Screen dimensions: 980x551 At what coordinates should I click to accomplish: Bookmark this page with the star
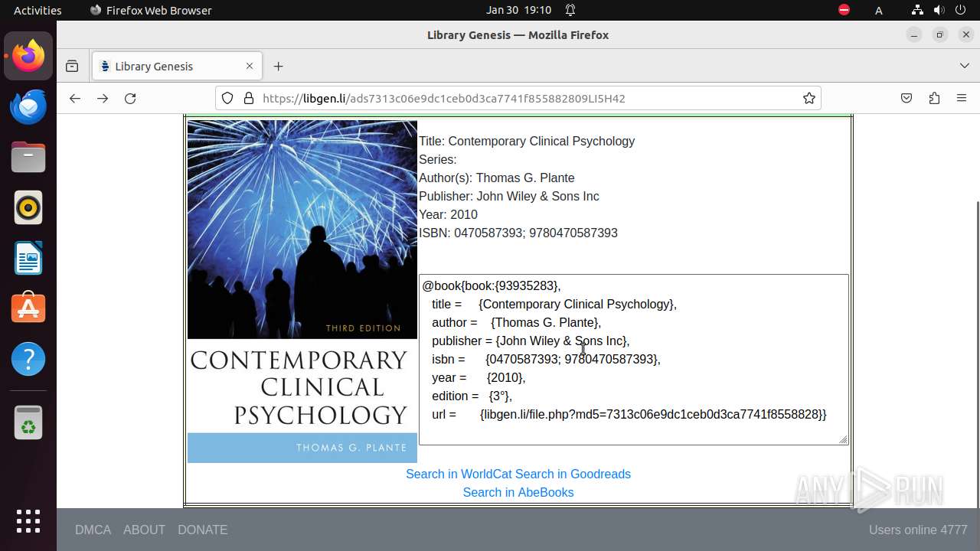[x=808, y=98]
